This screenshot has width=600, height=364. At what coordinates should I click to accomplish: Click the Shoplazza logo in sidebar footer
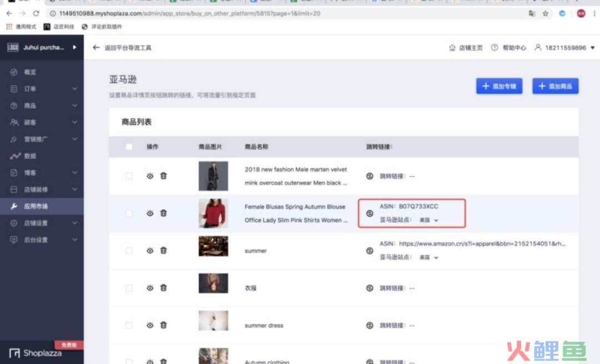[x=35, y=353]
